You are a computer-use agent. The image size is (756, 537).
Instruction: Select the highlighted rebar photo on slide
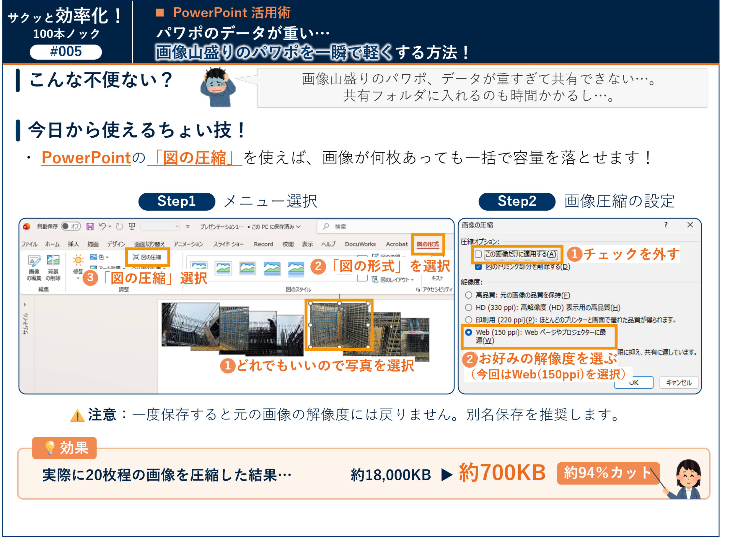pyautogui.click(x=339, y=325)
